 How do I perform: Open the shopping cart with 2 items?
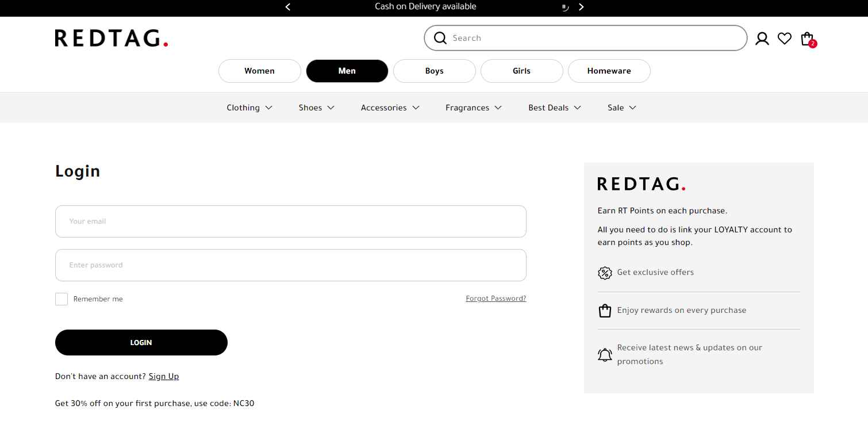tap(806, 38)
